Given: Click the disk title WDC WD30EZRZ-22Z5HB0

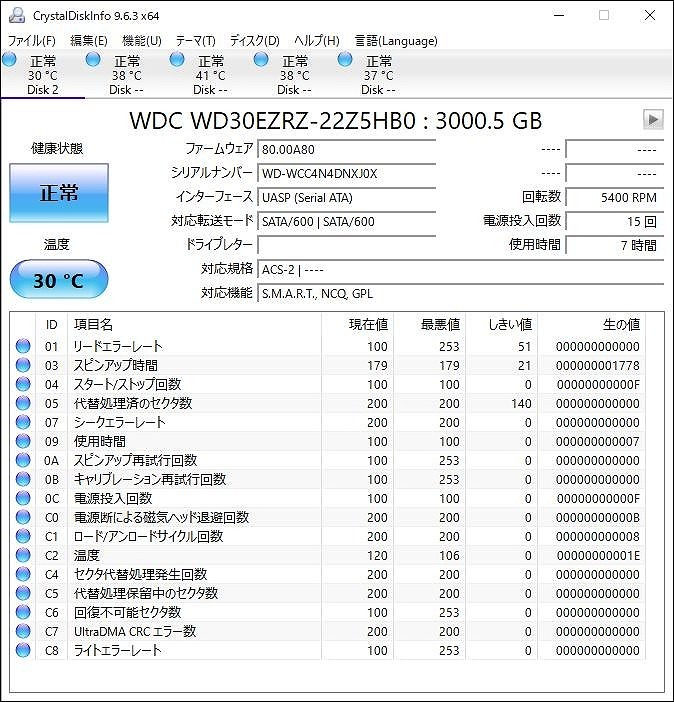Looking at the screenshot, I should [273, 121].
